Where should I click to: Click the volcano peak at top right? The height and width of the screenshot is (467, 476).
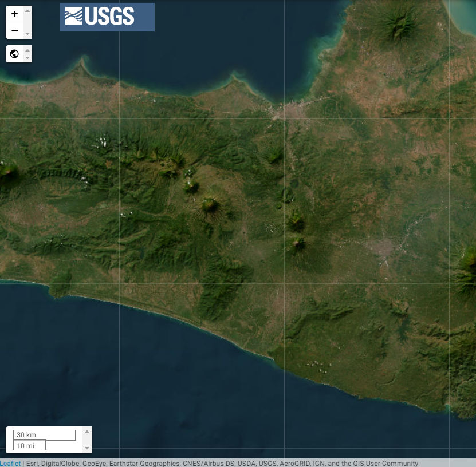point(397,22)
